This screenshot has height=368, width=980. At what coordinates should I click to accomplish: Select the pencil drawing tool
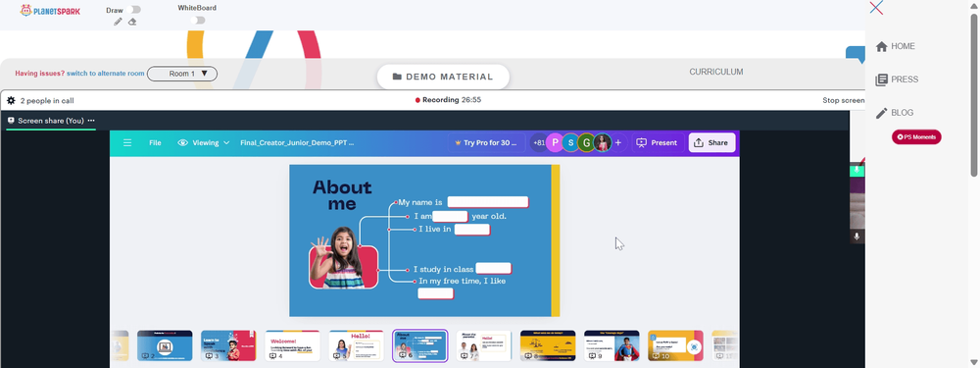pyautogui.click(x=119, y=22)
